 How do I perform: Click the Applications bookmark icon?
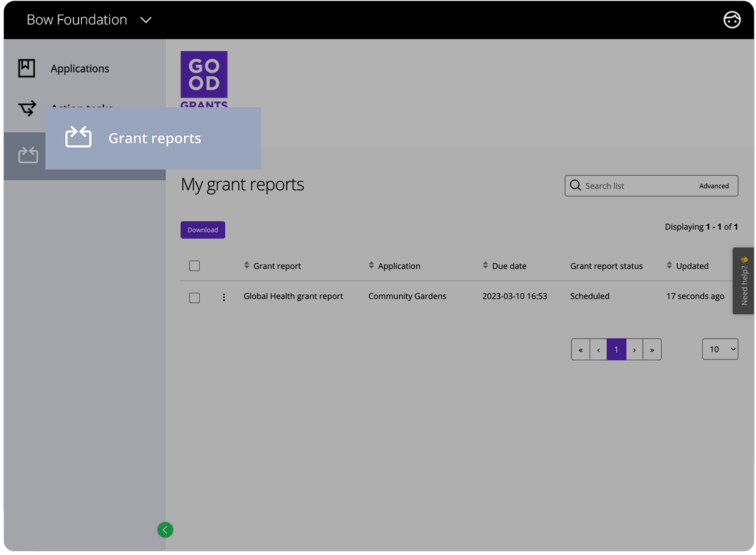(27, 68)
